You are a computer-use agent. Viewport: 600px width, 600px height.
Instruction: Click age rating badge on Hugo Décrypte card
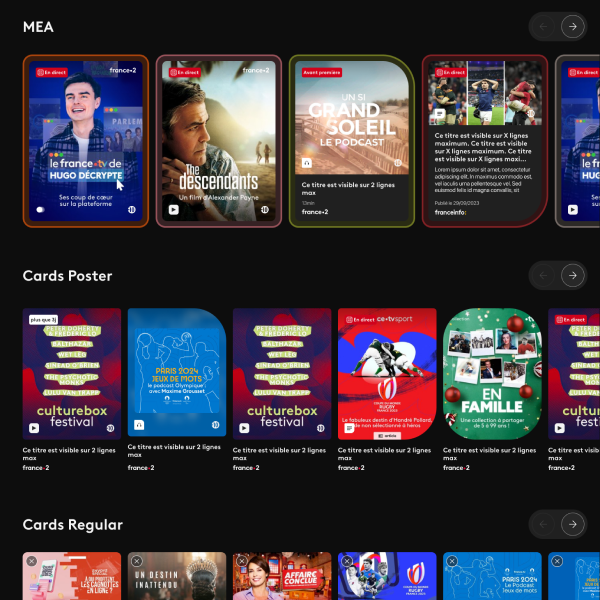[x=132, y=210]
